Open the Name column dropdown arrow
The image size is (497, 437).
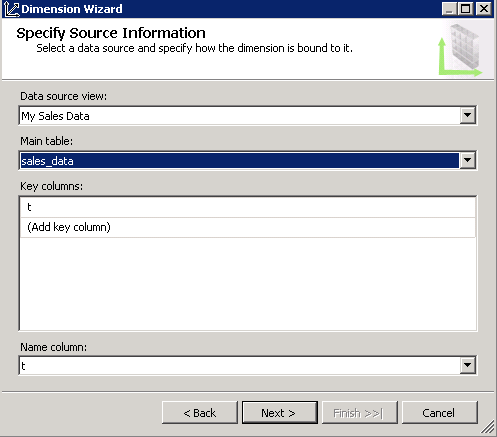467,365
